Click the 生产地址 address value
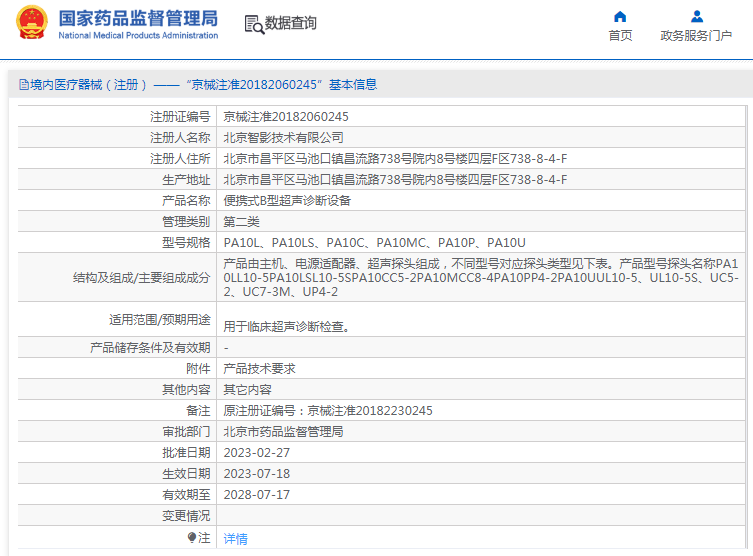 coord(395,180)
